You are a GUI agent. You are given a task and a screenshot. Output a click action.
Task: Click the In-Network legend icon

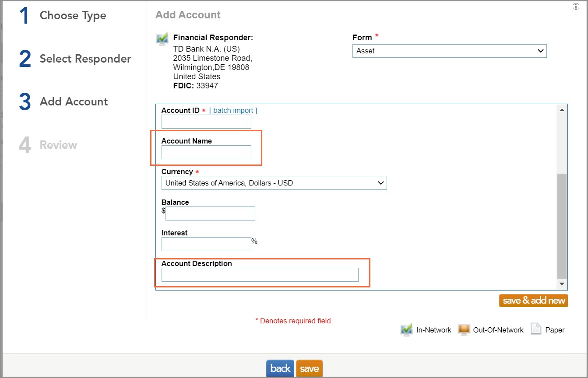[406, 329]
